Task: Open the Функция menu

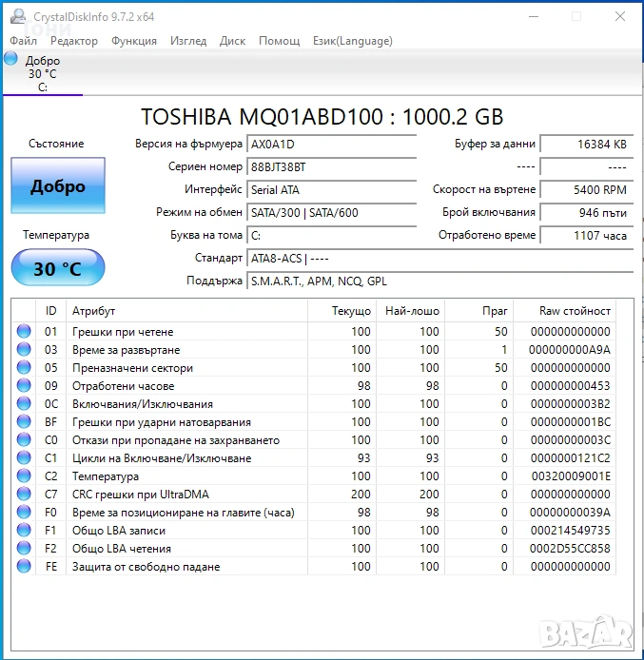Action: [x=134, y=41]
